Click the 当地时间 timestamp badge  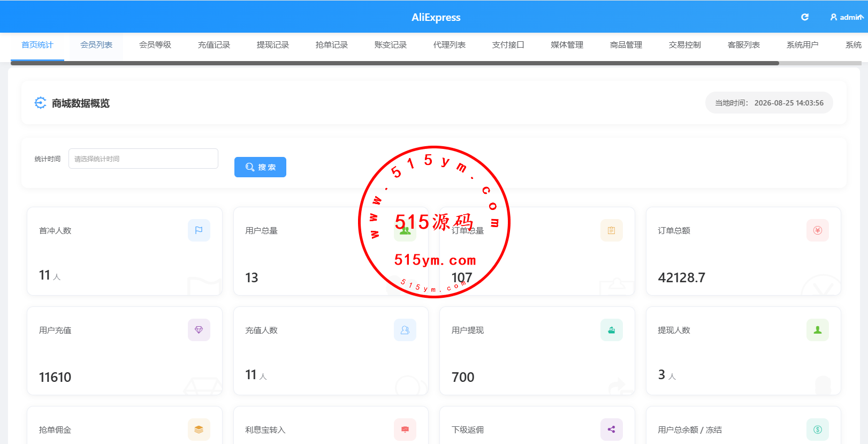pos(769,103)
